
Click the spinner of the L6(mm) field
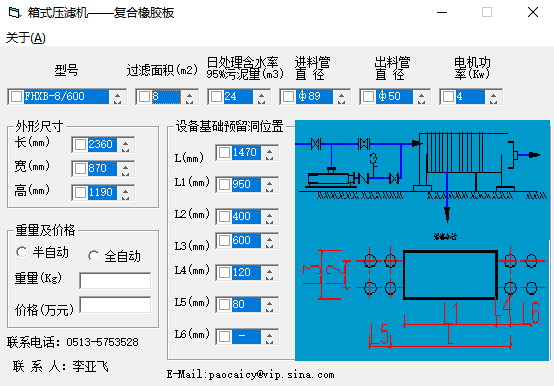coord(269,337)
